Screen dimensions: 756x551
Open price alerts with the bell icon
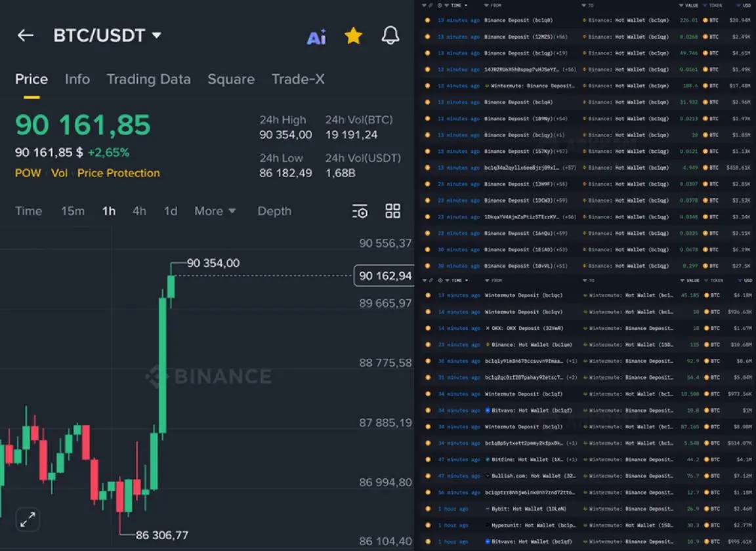(390, 35)
